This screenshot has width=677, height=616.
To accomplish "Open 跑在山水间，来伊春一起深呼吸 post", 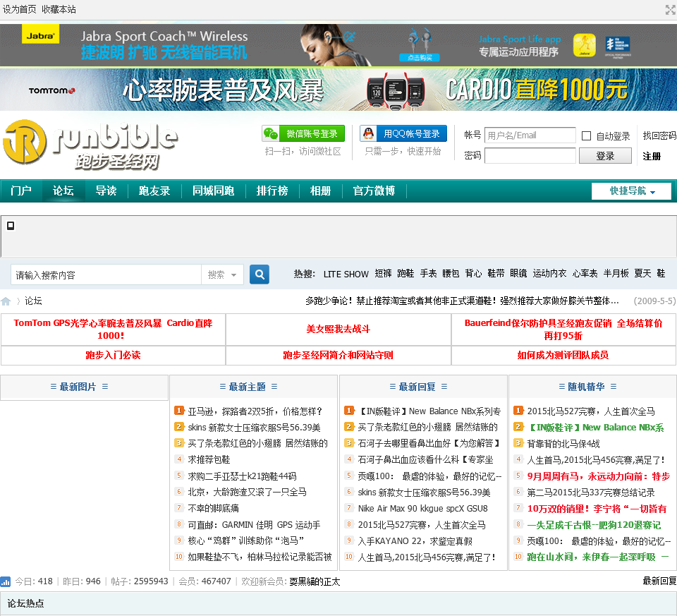I will pyautogui.click(x=598, y=557).
